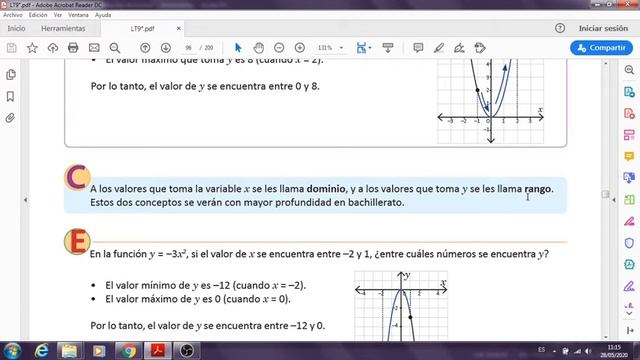Add a sticky note comment
The image size is (640, 360).
(418, 48)
